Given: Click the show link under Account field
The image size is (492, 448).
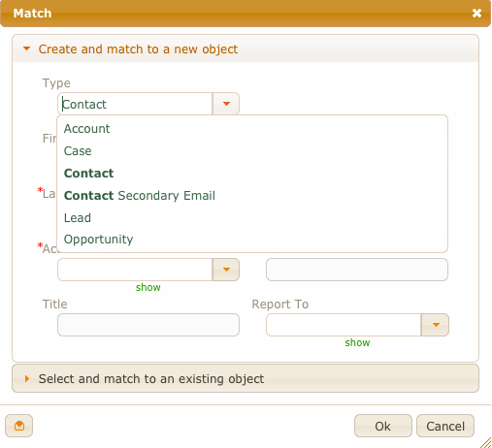Looking at the screenshot, I should (148, 287).
